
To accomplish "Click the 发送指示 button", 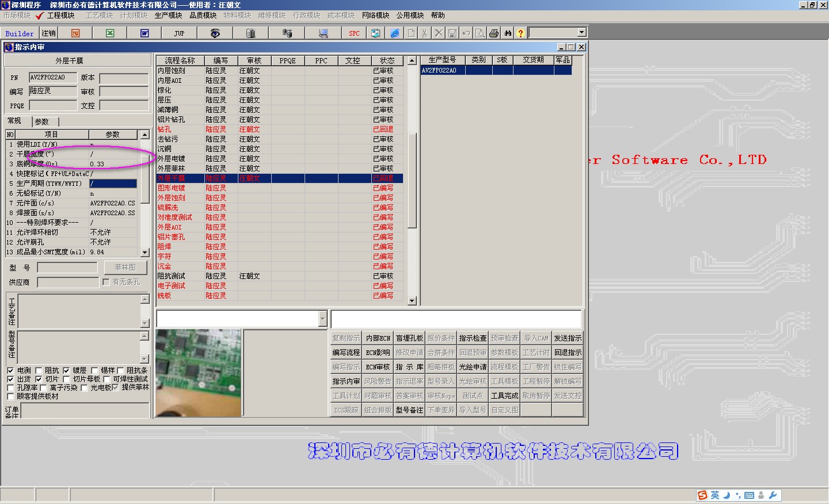I will point(568,338).
